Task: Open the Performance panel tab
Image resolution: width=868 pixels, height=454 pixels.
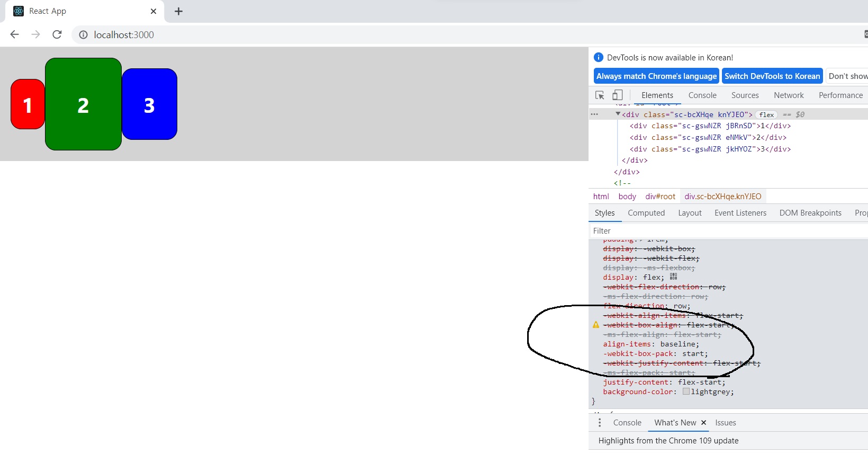Action: click(840, 95)
